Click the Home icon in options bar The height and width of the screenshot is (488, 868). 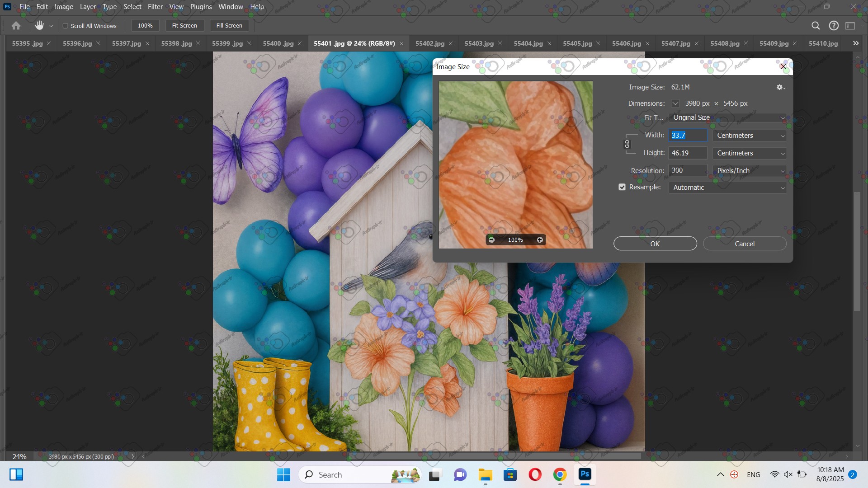tap(16, 26)
